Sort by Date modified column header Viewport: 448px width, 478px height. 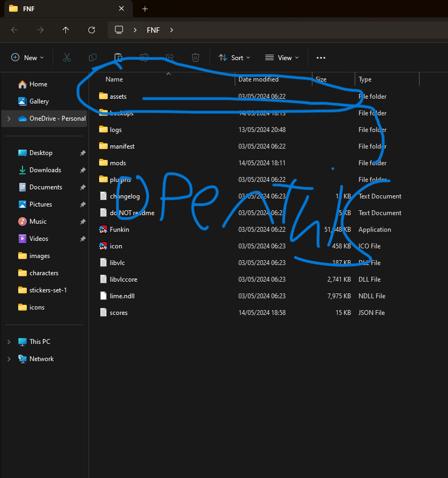(258, 79)
